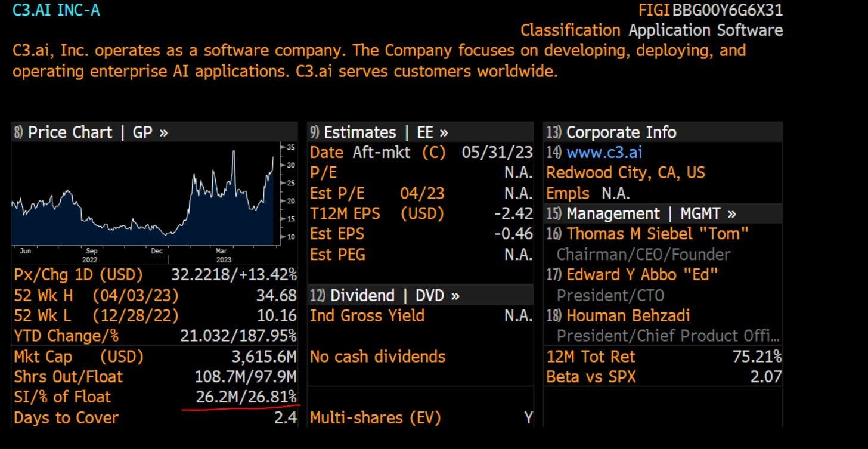The image size is (868, 449).
Task: Click the Shrs Out/Float value 108.7M/97.9M
Action: (x=246, y=377)
